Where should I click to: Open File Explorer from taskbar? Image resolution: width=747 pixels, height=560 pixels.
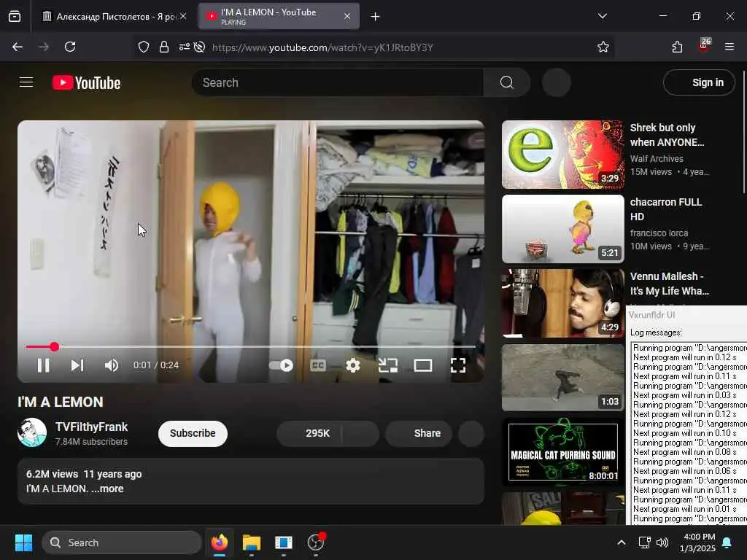(251, 542)
